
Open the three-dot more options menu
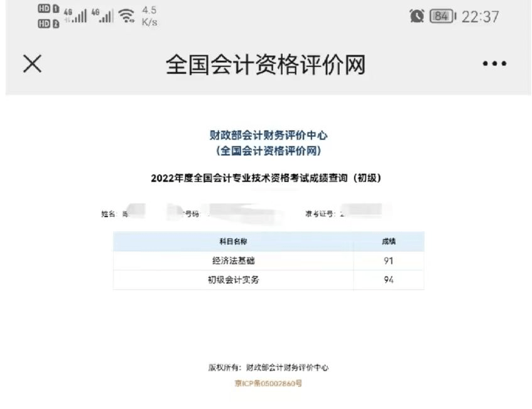pyautogui.click(x=494, y=63)
